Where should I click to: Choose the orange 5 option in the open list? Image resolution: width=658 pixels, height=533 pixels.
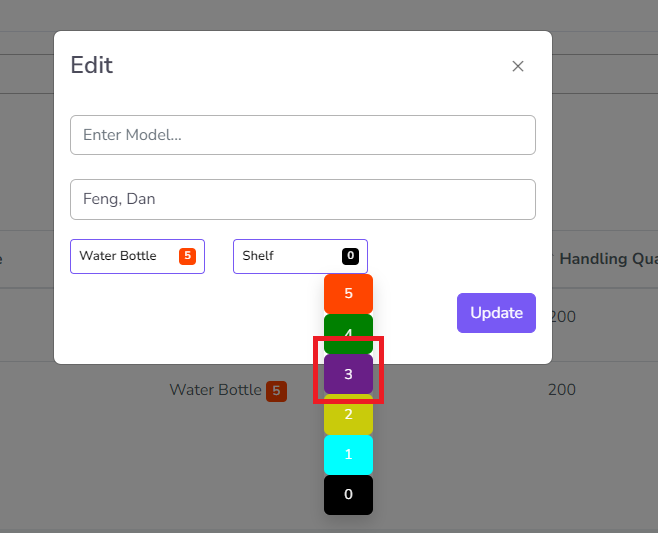[x=348, y=294]
